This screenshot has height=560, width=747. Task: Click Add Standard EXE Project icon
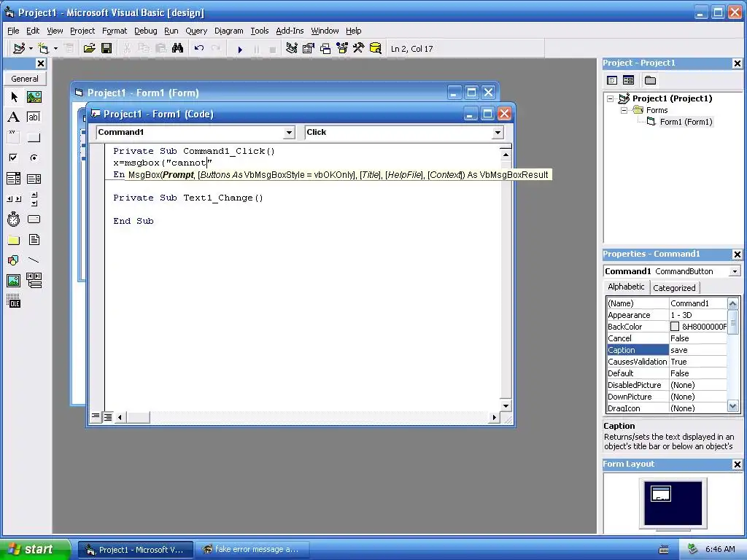click(x=18, y=48)
